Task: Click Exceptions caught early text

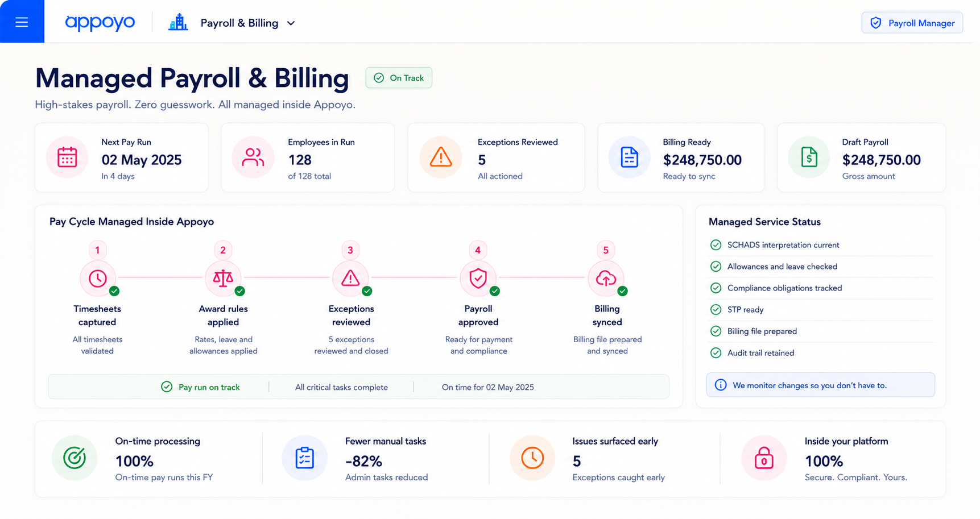Action: click(x=618, y=478)
